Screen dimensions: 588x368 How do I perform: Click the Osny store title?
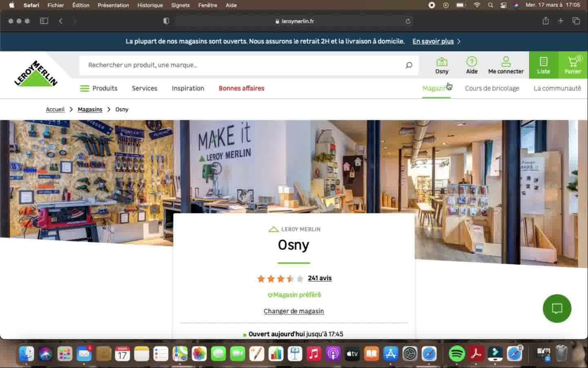coord(294,245)
